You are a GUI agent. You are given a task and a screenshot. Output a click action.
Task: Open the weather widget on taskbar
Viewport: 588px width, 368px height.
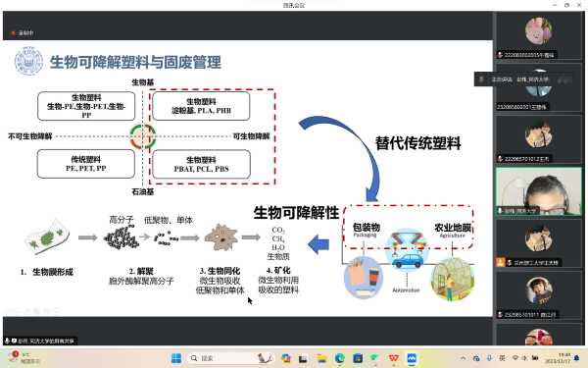(24, 358)
